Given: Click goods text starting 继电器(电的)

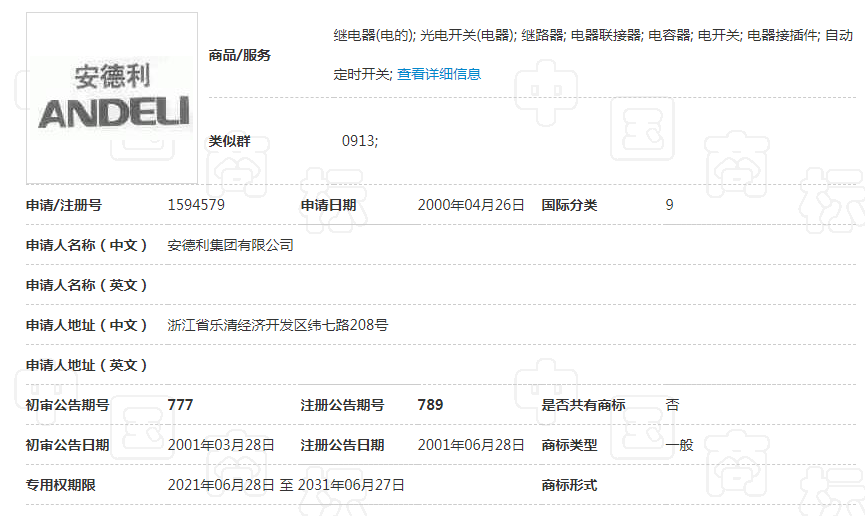Looking at the screenshot, I should pos(593,54).
